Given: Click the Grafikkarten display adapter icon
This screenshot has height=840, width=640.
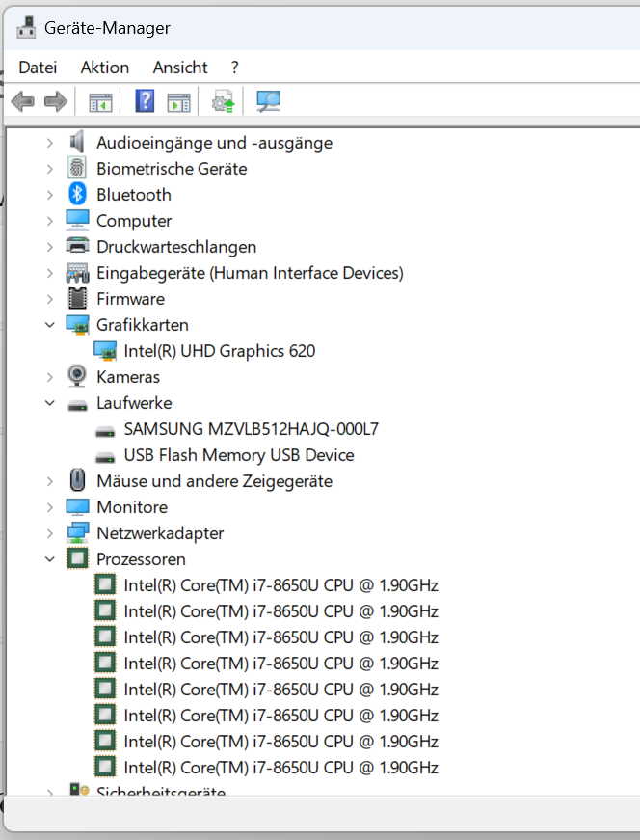Looking at the screenshot, I should click(77, 325).
